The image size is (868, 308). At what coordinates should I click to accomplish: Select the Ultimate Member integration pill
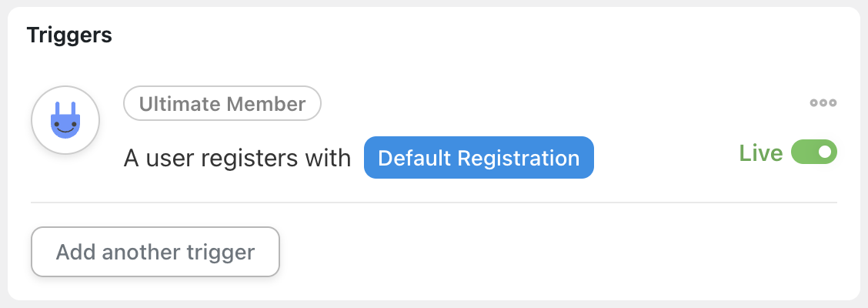click(x=222, y=104)
